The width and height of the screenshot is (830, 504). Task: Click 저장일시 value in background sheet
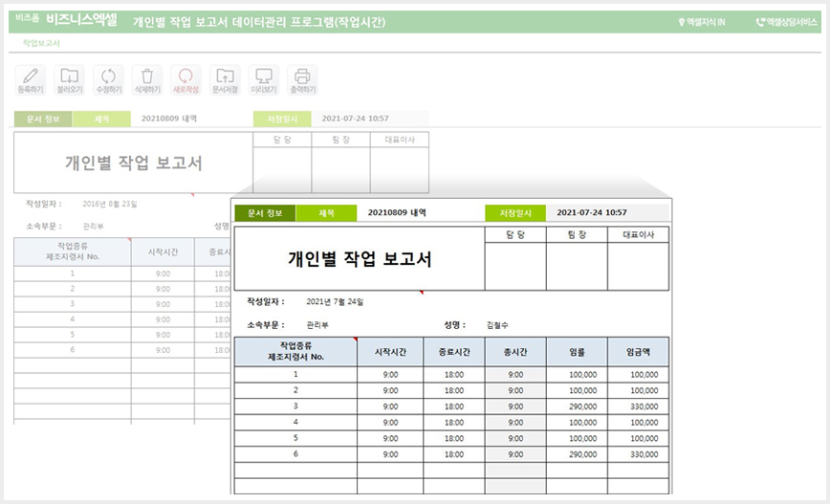pos(355,119)
